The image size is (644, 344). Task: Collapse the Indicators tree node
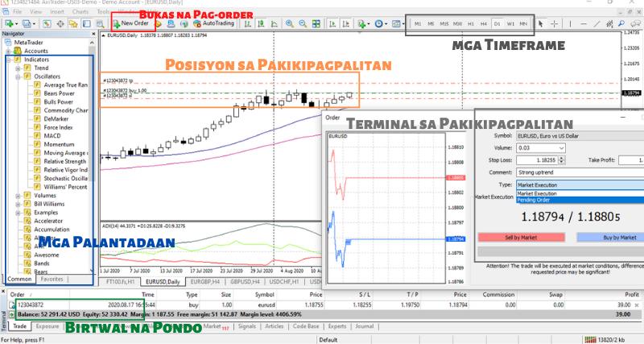tap(8, 60)
